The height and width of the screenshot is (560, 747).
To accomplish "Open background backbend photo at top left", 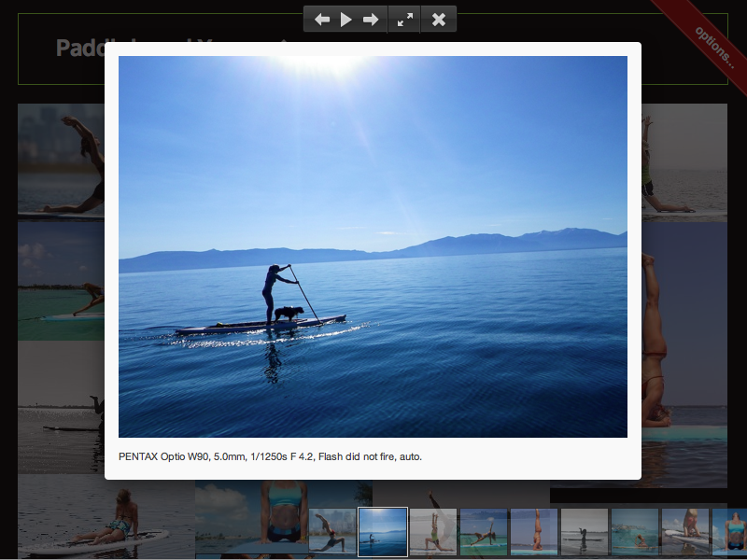I will click(61, 161).
